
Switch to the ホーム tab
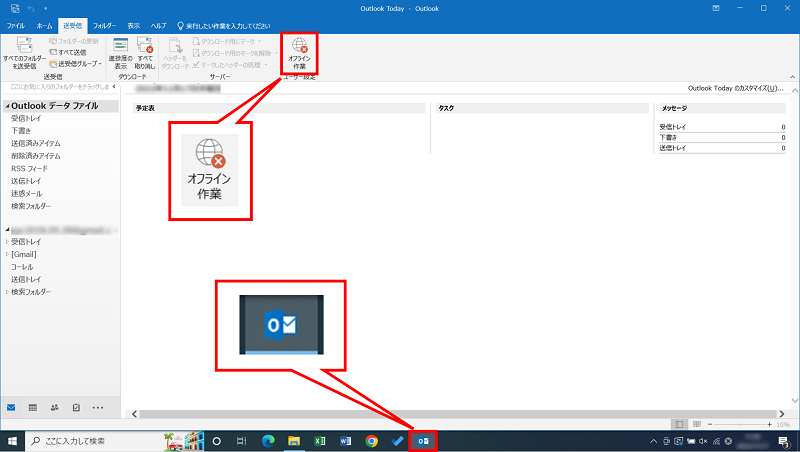coord(44,26)
